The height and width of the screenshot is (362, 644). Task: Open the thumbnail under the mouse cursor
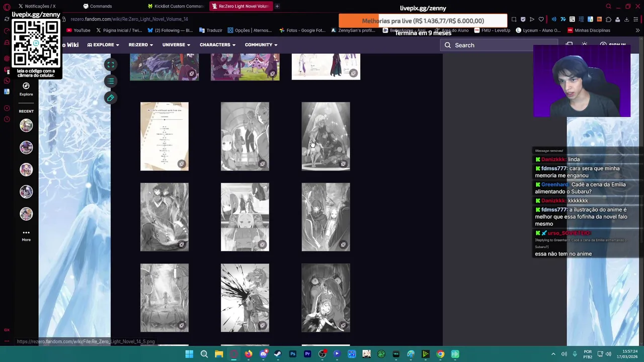pos(326,136)
